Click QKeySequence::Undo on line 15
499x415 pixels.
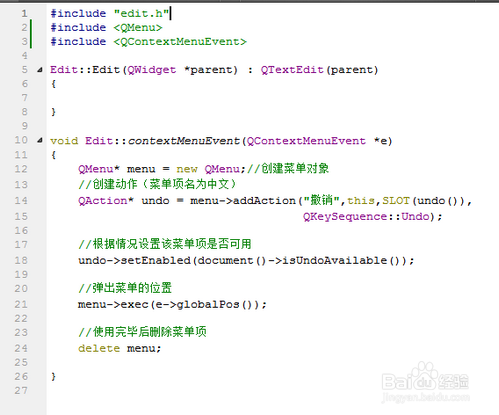tap(366, 217)
